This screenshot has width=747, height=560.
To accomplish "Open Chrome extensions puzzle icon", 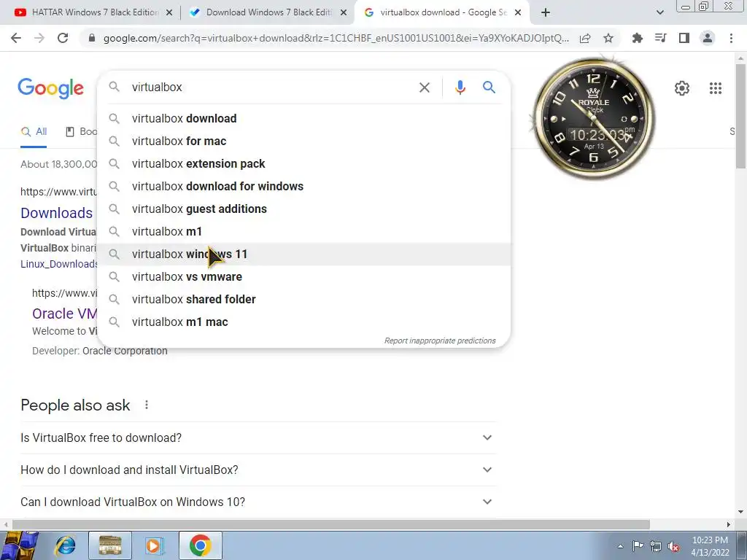I will tap(637, 38).
